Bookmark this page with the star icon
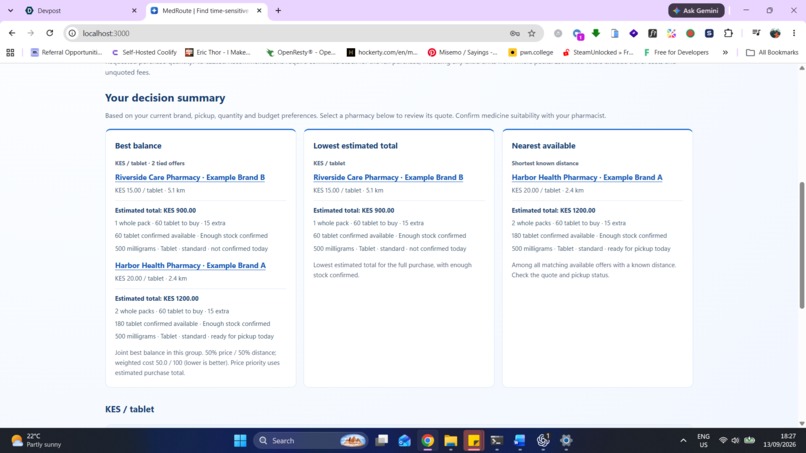The height and width of the screenshot is (453, 806). click(532, 33)
